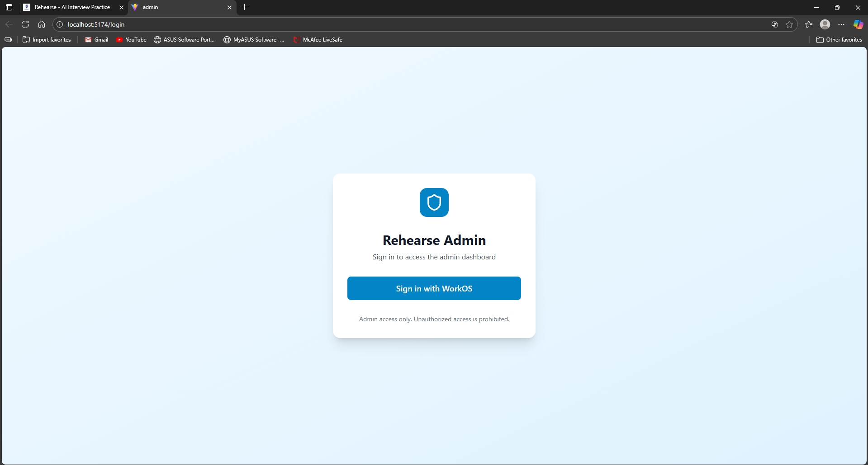Go to the browser home page
The image size is (868, 465).
pos(42,24)
